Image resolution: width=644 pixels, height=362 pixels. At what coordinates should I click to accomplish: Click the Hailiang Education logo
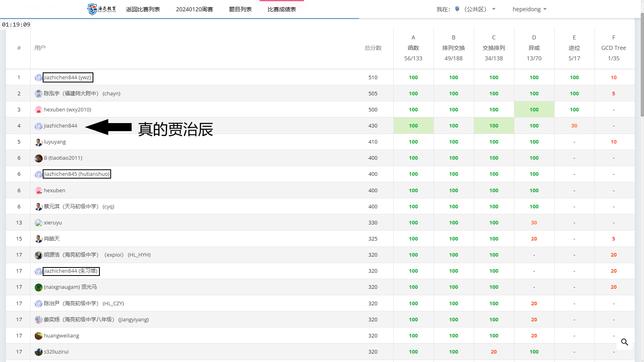101,9
